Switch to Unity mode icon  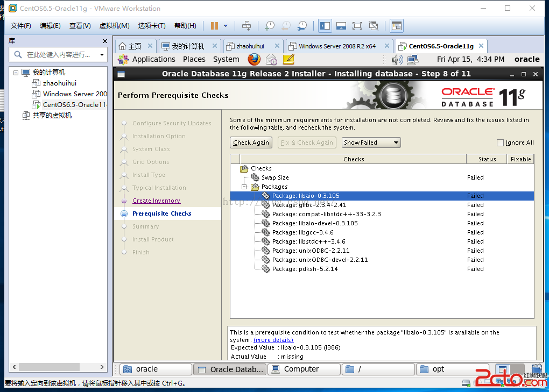pos(374,25)
